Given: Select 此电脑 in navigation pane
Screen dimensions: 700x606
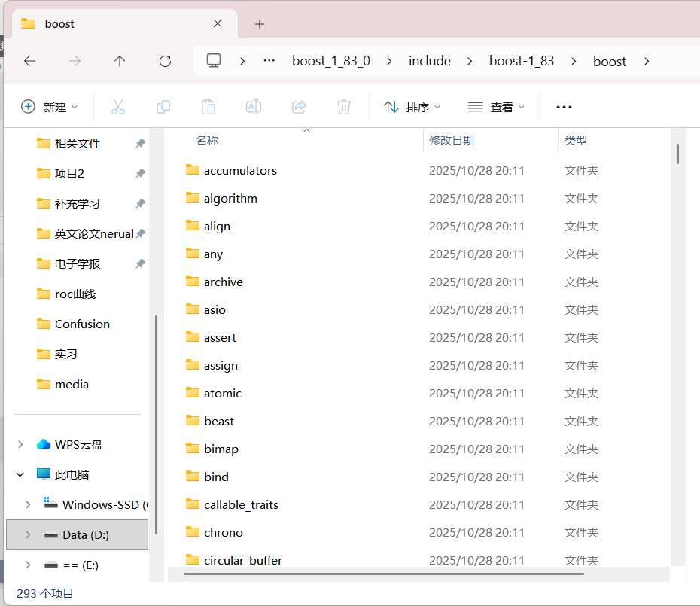Looking at the screenshot, I should 63,474.
